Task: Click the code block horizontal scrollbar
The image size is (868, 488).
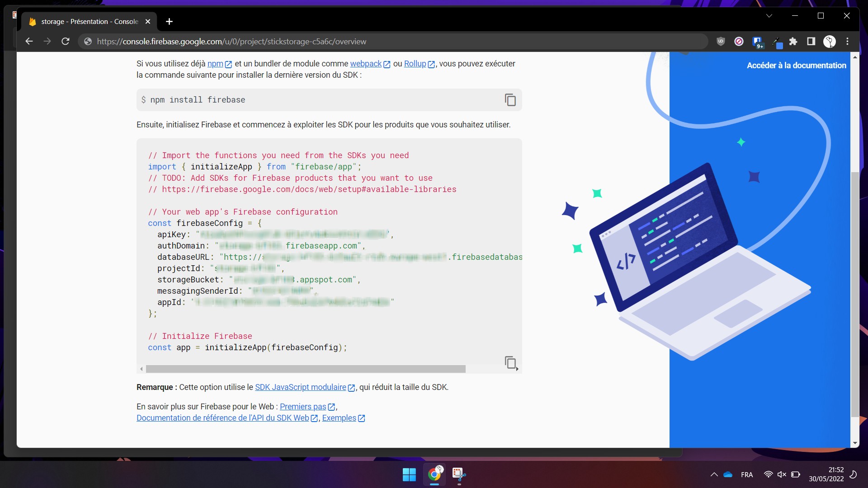Action: click(306, 369)
